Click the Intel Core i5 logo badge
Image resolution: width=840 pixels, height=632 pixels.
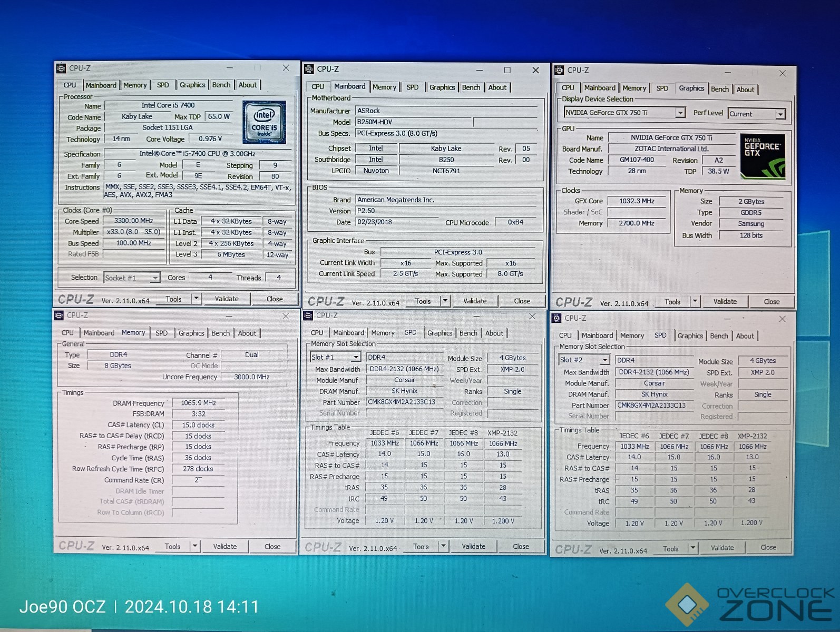tap(264, 122)
